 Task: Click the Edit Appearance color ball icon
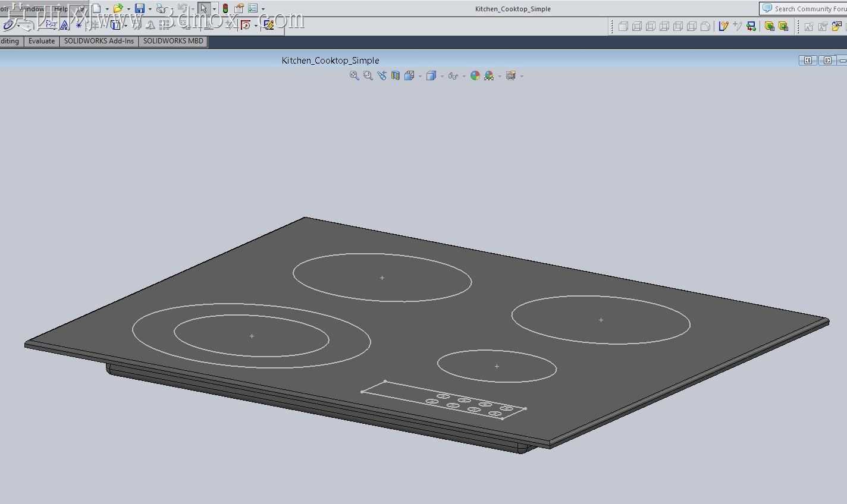(x=475, y=75)
